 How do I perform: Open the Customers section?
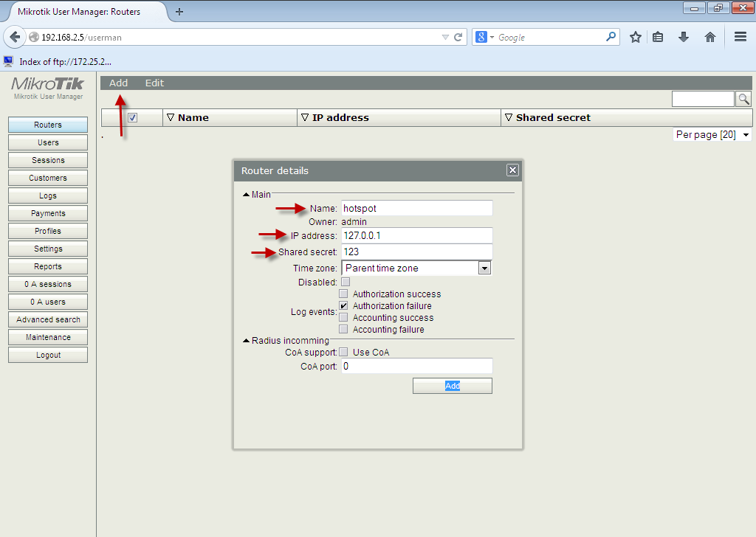(48, 178)
